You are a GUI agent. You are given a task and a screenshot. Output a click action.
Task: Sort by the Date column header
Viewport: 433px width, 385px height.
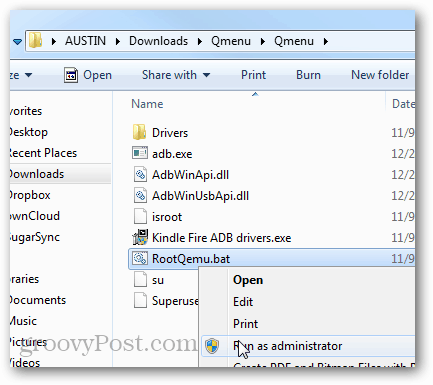(x=403, y=104)
